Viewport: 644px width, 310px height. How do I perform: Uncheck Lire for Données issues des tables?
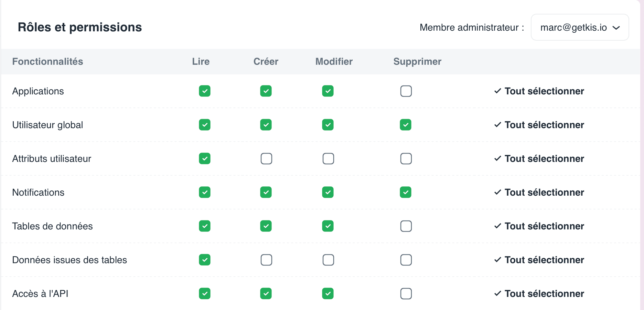pos(205,260)
